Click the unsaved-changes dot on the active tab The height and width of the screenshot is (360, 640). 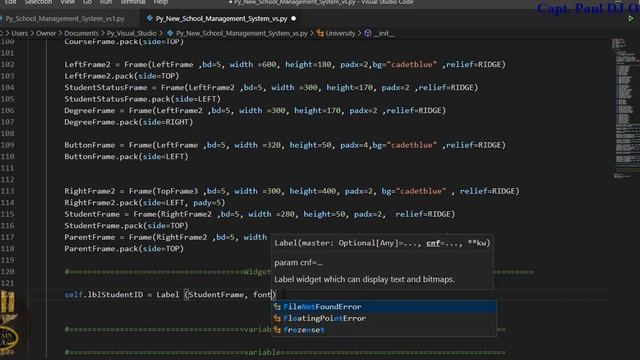293,19
